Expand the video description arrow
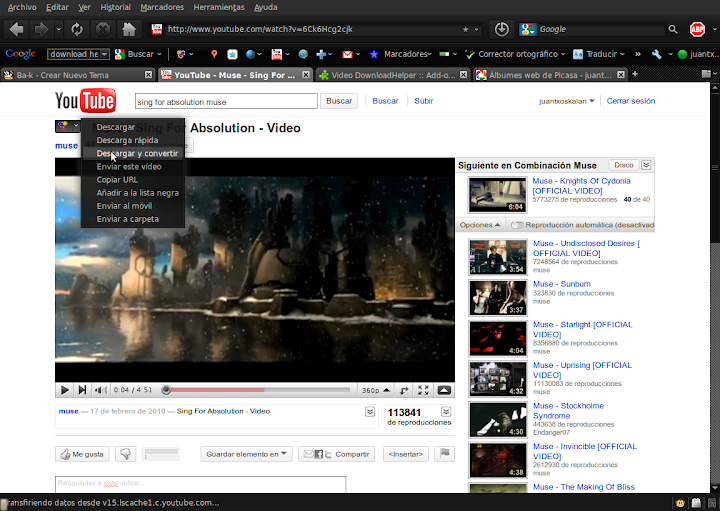720x511 pixels. pos(370,412)
